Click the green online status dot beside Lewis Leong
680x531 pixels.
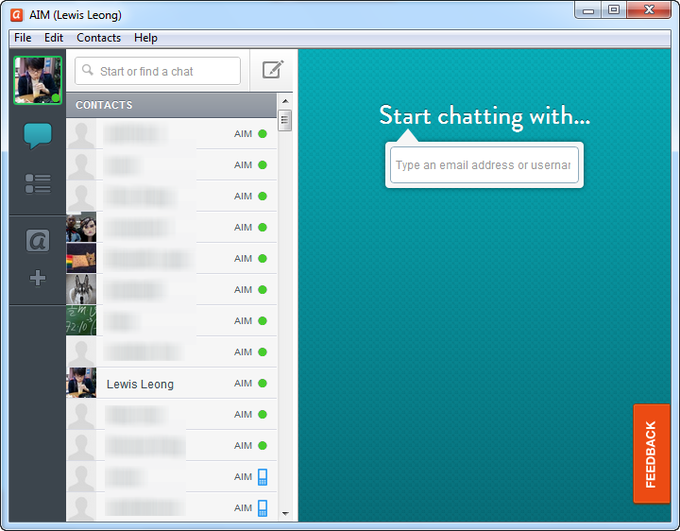click(x=262, y=384)
